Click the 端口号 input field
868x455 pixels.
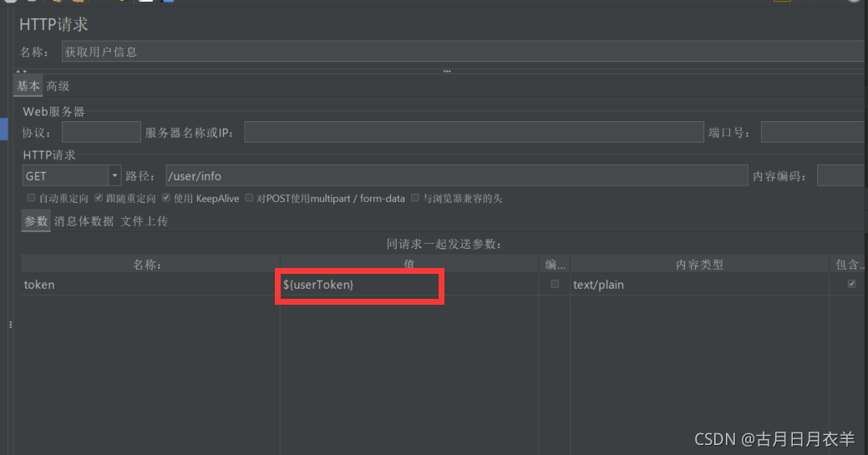pos(813,132)
